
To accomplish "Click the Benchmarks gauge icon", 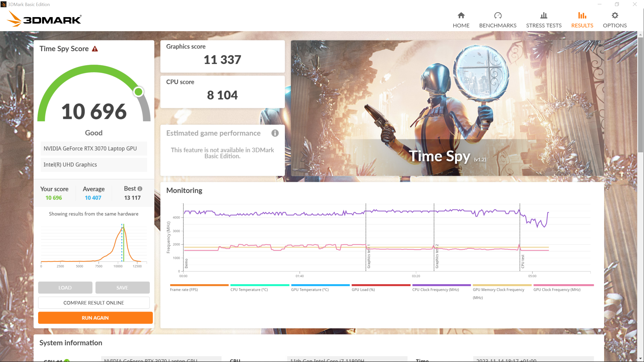I will click(498, 16).
